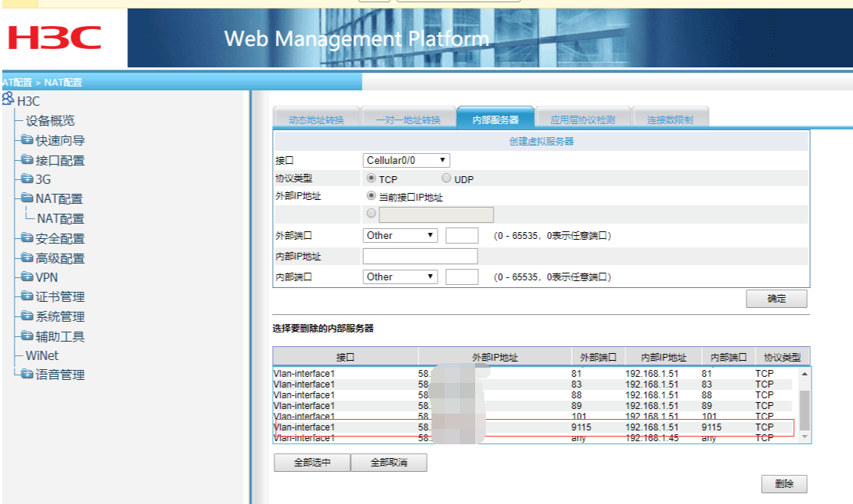Click the 内部IP地址 input field
The image size is (853, 504).
pyautogui.click(x=420, y=256)
